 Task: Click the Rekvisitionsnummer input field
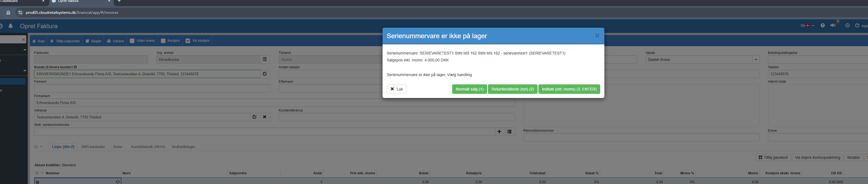click(x=641, y=137)
